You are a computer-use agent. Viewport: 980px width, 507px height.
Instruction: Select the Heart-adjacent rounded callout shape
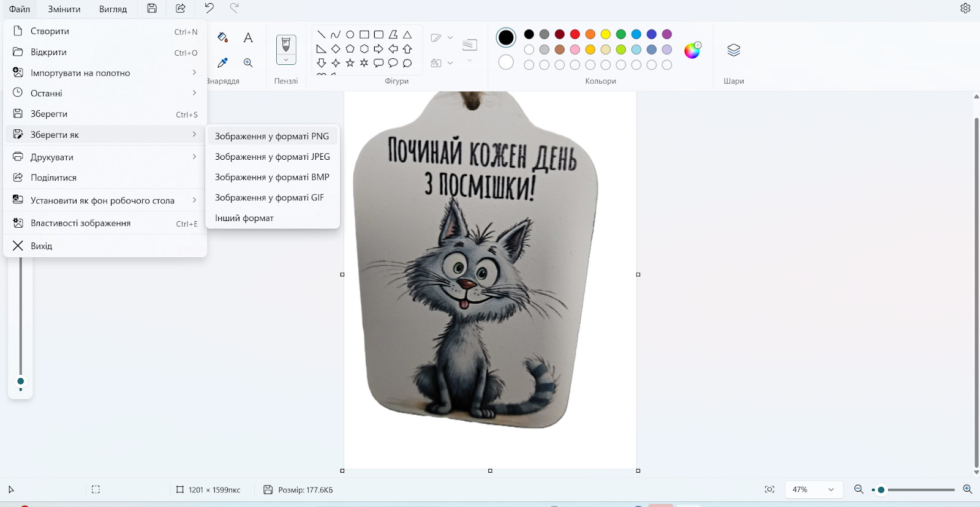click(x=379, y=63)
